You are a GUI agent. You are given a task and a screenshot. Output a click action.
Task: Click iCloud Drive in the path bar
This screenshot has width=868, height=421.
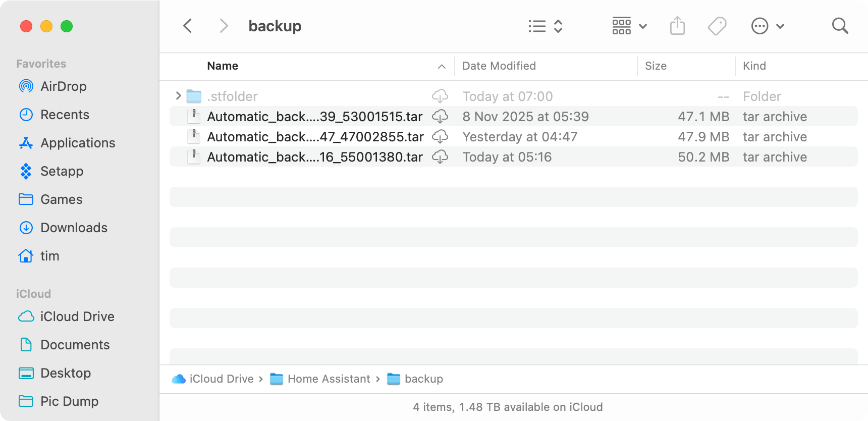click(x=221, y=379)
